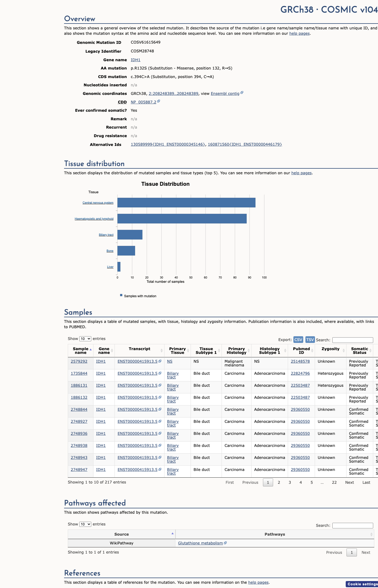The height and width of the screenshot is (588, 378).
Task: Click external link icon in sample 1886131 transcript
Action: [160, 385]
